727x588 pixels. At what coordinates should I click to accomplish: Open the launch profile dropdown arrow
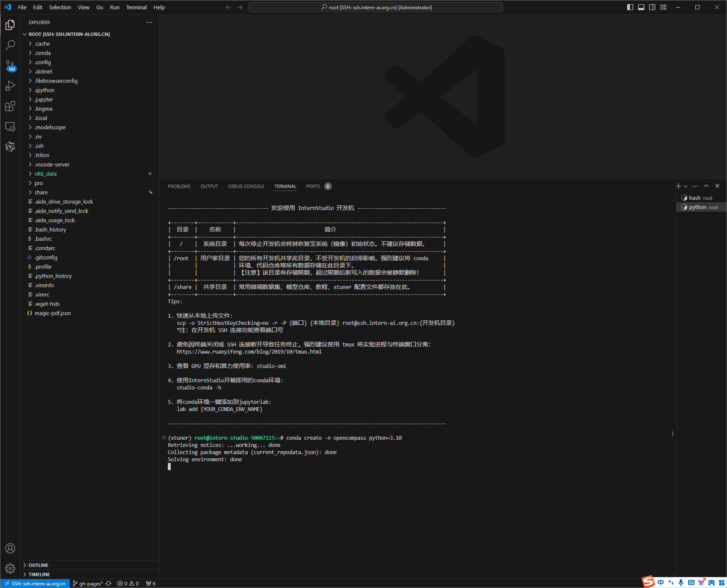click(686, 186)
